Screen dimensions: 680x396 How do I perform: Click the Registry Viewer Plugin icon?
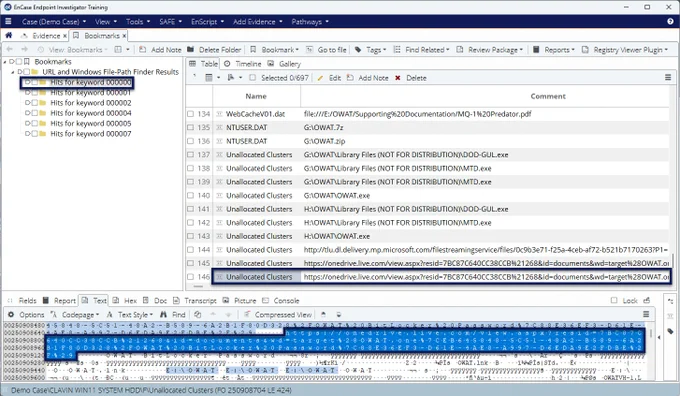click(x=585, y=49)
